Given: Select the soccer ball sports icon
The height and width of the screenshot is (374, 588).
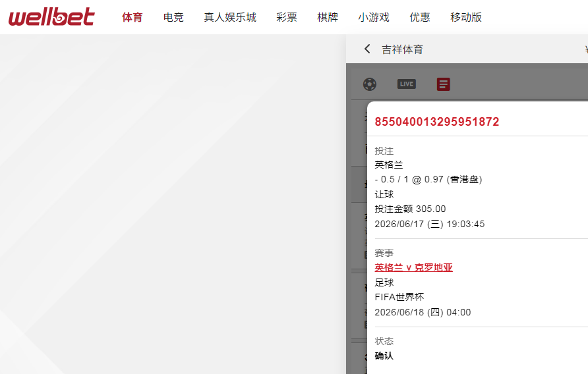Looking at the screenshot, I should [370, 84].
